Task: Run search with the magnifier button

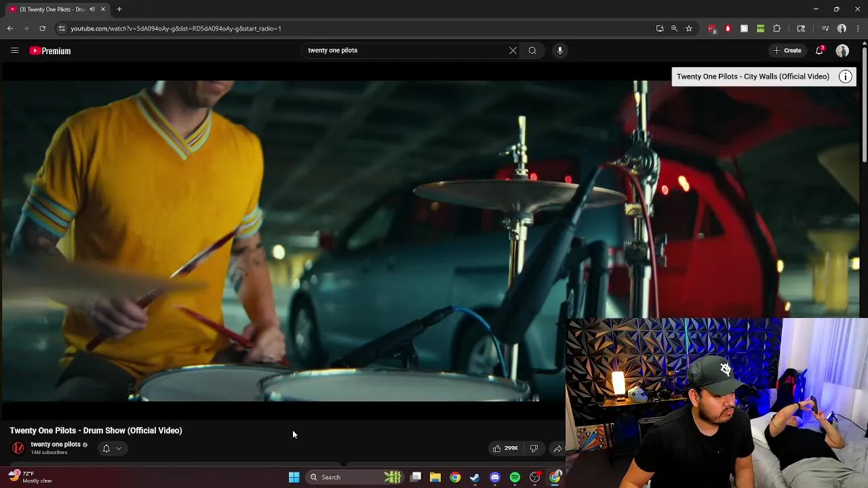Action: pyautogui.click(x=532, y=50)
